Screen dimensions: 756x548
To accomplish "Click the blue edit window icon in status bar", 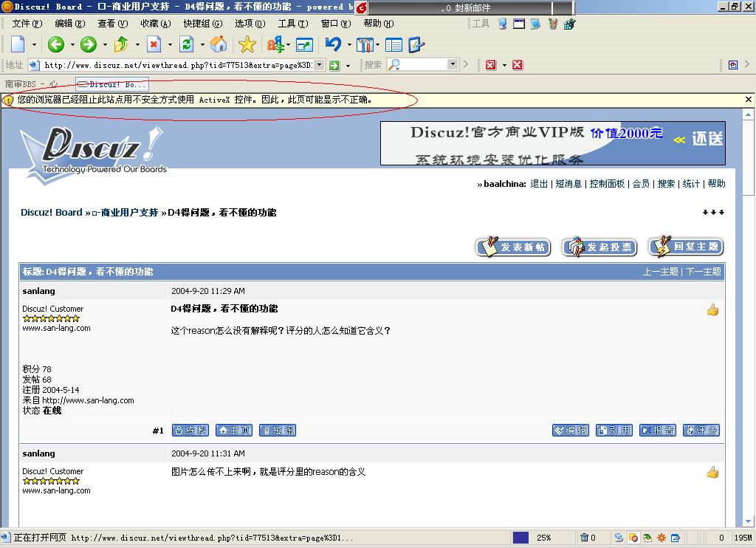I will (676, 538).
